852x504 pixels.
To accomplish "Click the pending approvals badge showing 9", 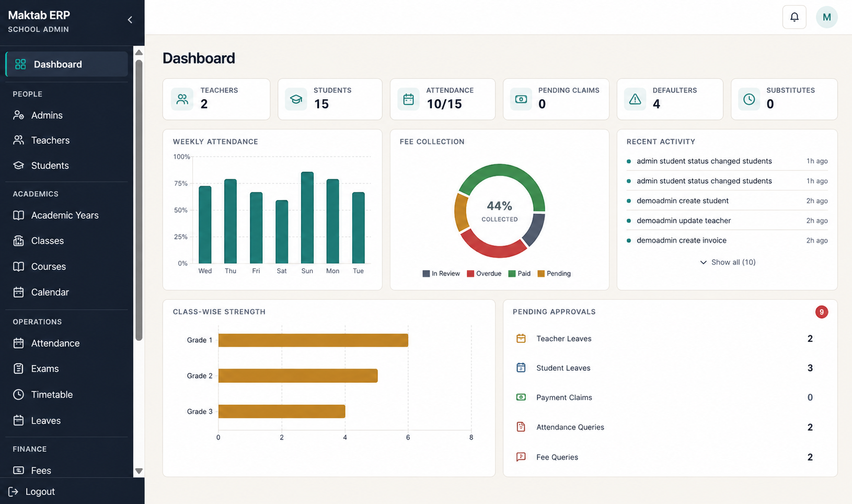I will [x=821, y=312].
